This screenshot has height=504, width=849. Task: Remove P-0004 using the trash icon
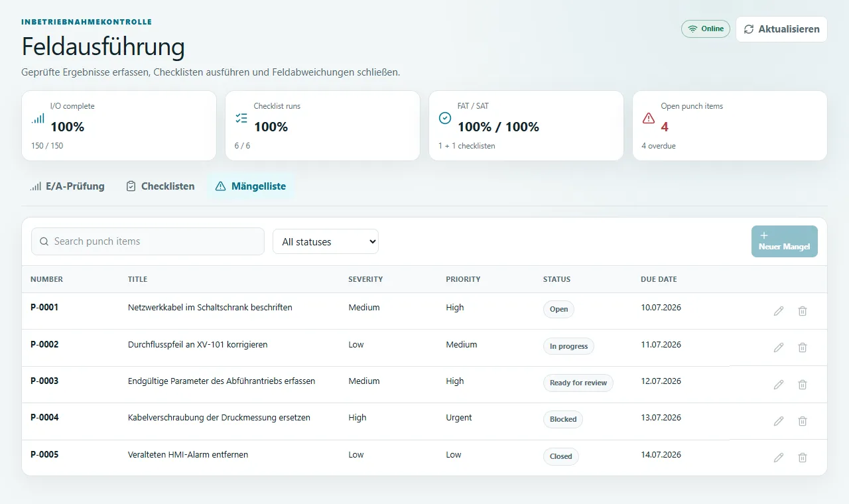[x=803, y=421]
